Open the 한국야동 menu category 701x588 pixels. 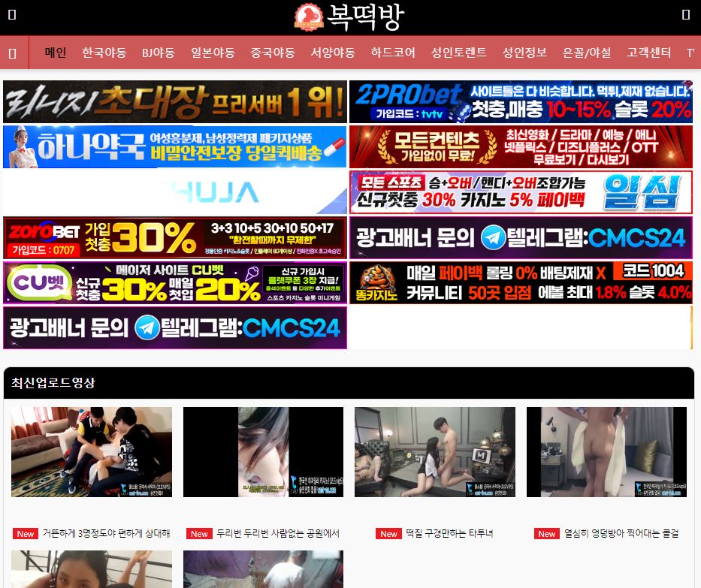tap(104, 53)
